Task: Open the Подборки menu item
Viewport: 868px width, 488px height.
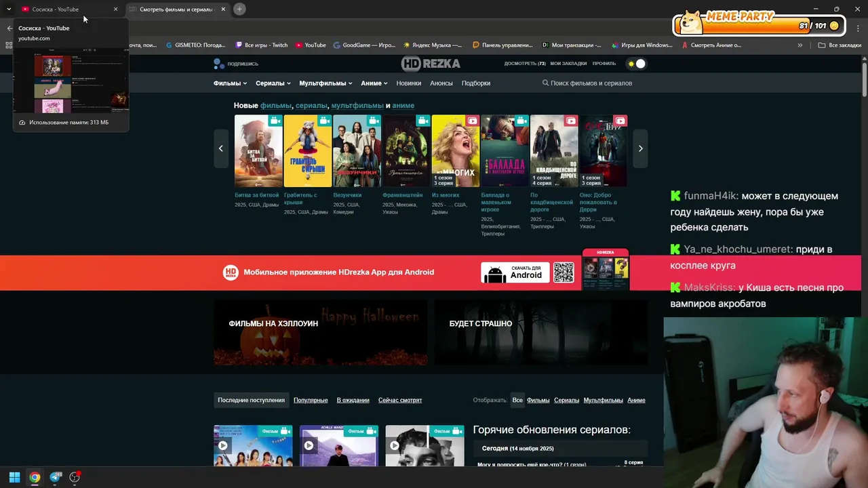Action: 476,83
